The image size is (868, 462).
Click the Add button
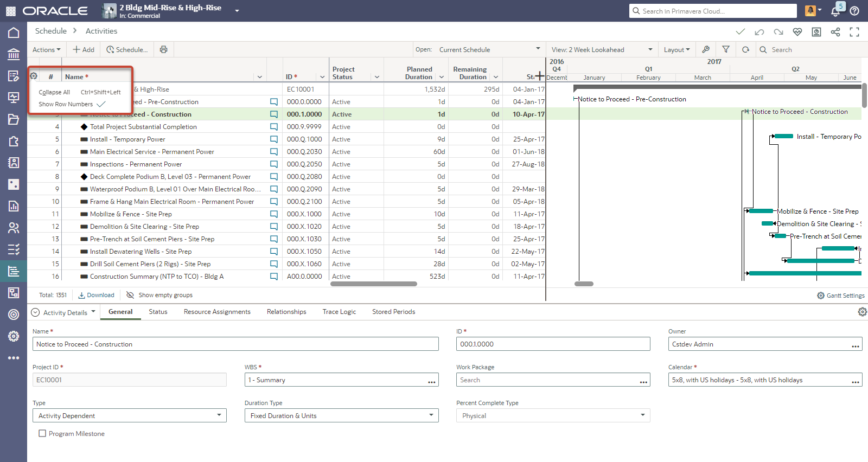click(84, 49)
